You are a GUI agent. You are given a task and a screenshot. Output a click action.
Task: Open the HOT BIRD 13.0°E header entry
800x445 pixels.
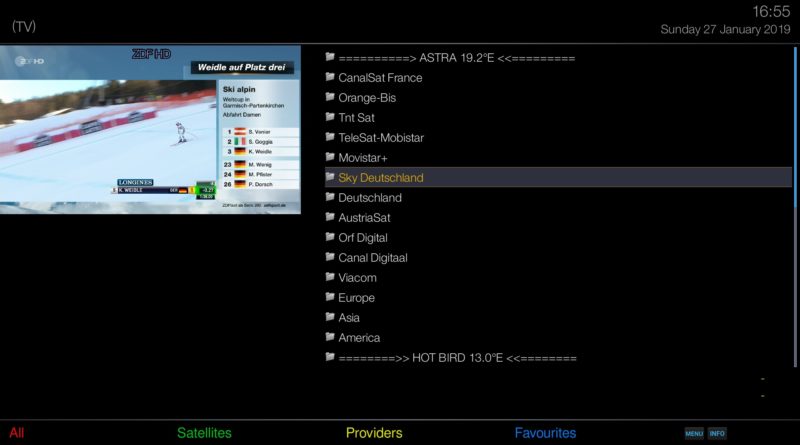click(x=558, y=358)
